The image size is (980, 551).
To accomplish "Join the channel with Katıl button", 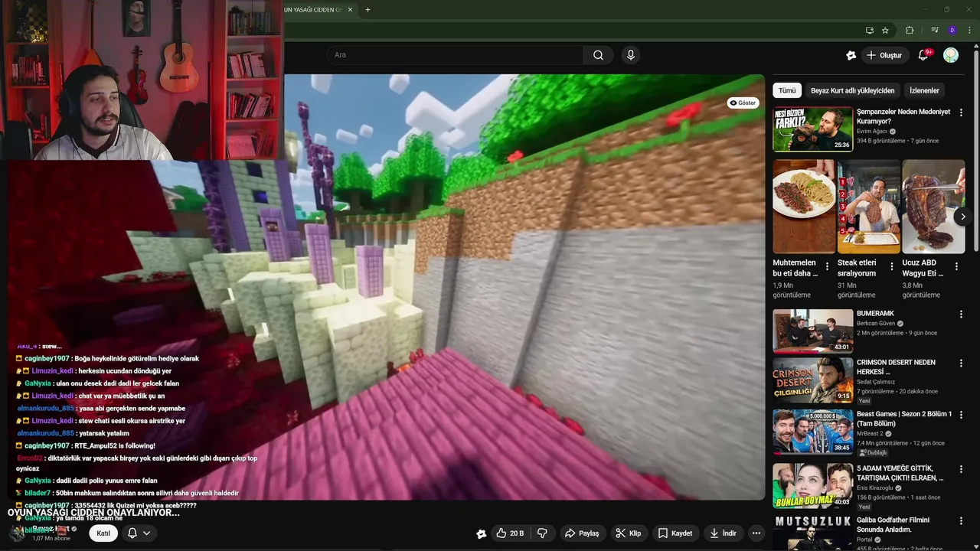I will click(103, 533).
